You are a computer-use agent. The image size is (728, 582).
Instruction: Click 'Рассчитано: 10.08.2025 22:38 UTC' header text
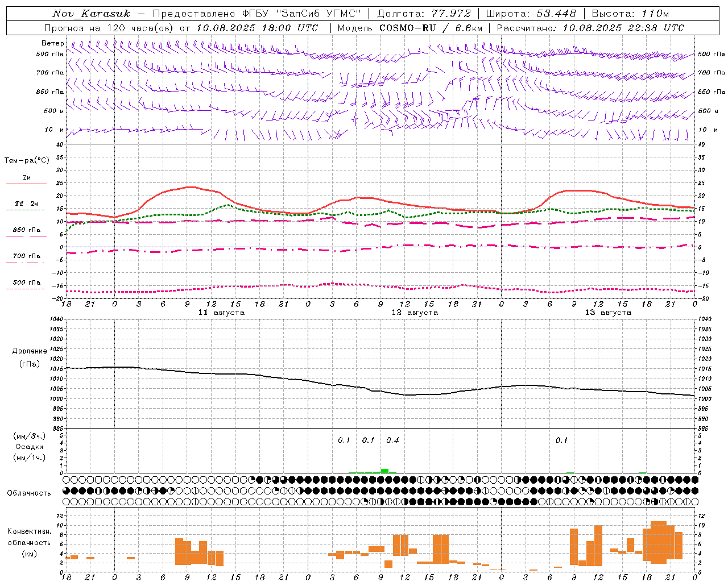(591, 28)
